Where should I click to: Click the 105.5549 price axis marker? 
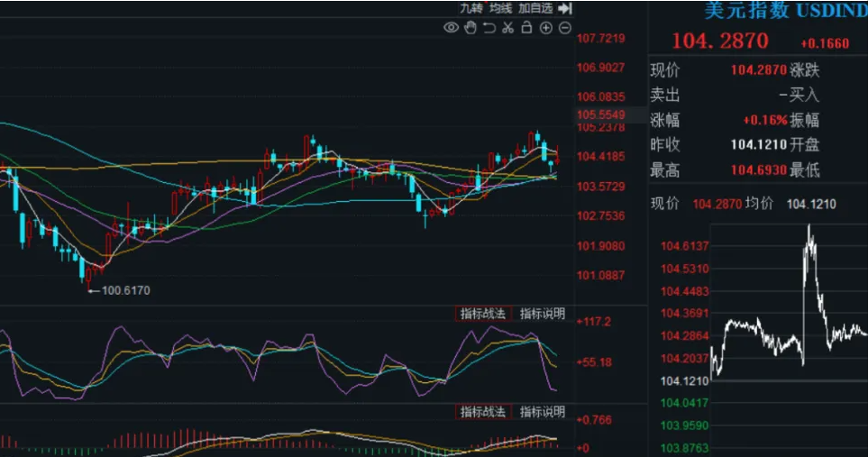tap(601, 114)
